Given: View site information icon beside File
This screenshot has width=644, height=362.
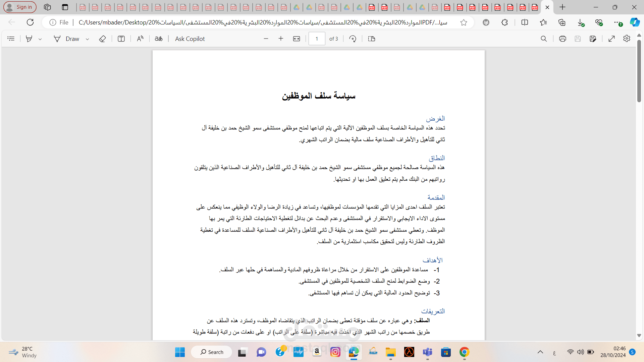Looking at the screenshot, I should [53, 22].
